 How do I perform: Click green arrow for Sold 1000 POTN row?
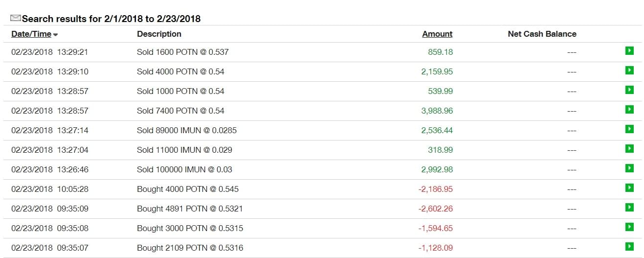pos(629,90)
